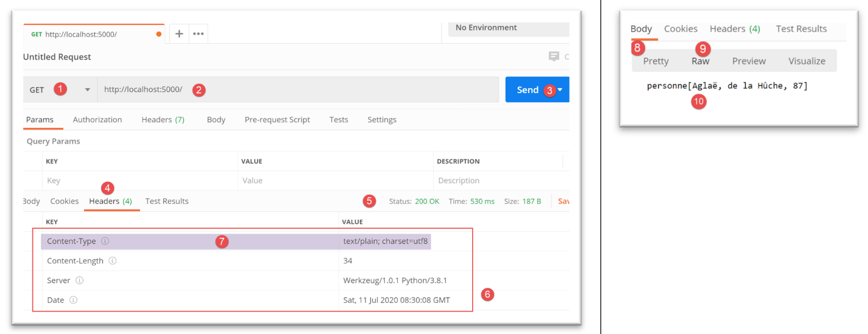The width and height of the screenshot is (868, 334).
Task: Expand the No Environment selector
Action: pyautogui.click(x=508, y=28)
